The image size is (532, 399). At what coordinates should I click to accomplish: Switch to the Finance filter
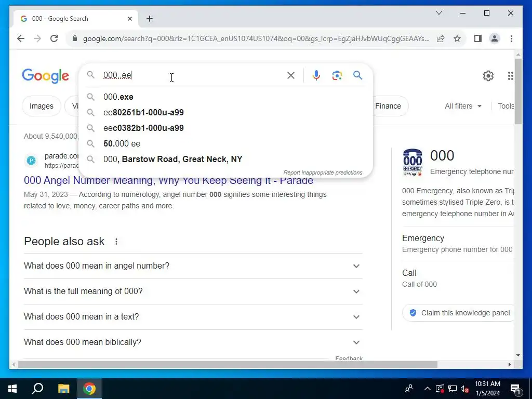tap(390, 106)
